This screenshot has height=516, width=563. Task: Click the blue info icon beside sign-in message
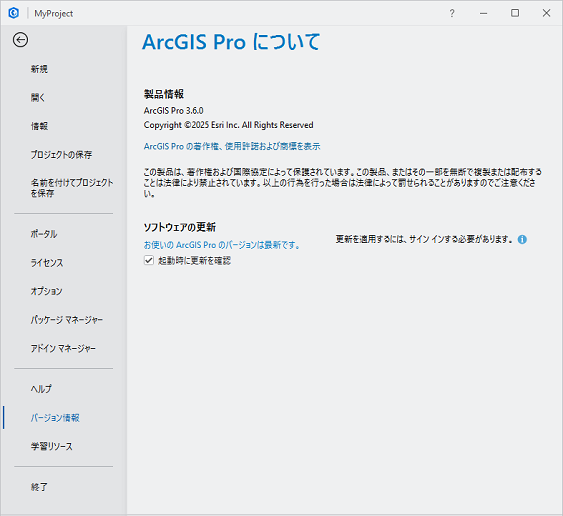coord(522,240)
